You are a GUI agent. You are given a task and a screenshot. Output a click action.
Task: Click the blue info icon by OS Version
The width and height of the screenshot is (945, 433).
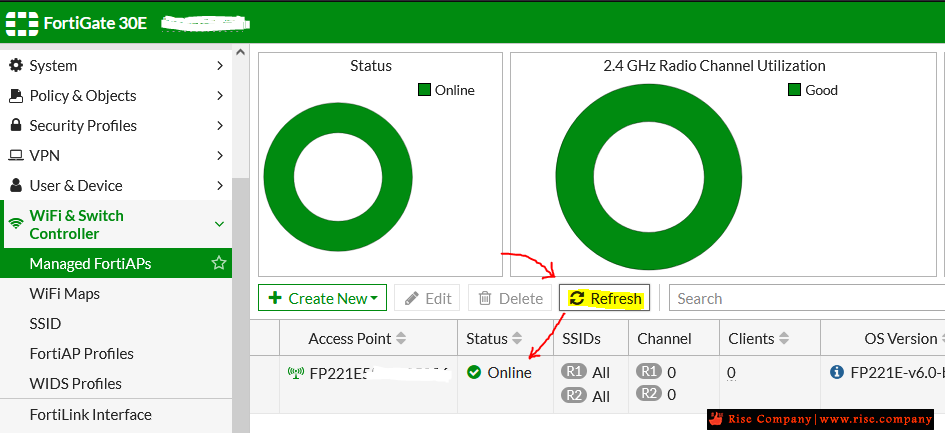click(x=837, y=372)
